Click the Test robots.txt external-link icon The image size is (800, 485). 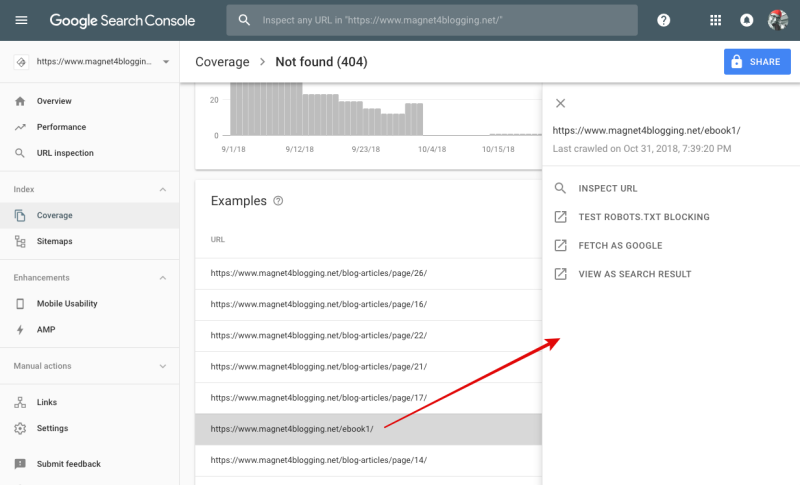point(560,217)
